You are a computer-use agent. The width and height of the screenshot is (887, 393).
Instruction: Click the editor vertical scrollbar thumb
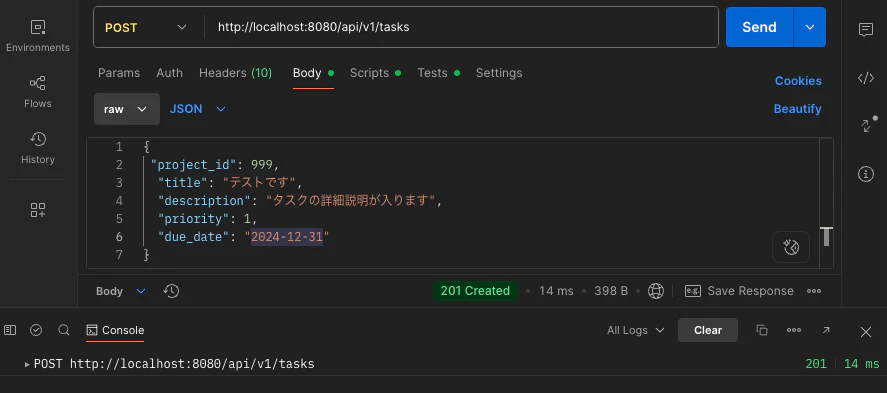826,236
